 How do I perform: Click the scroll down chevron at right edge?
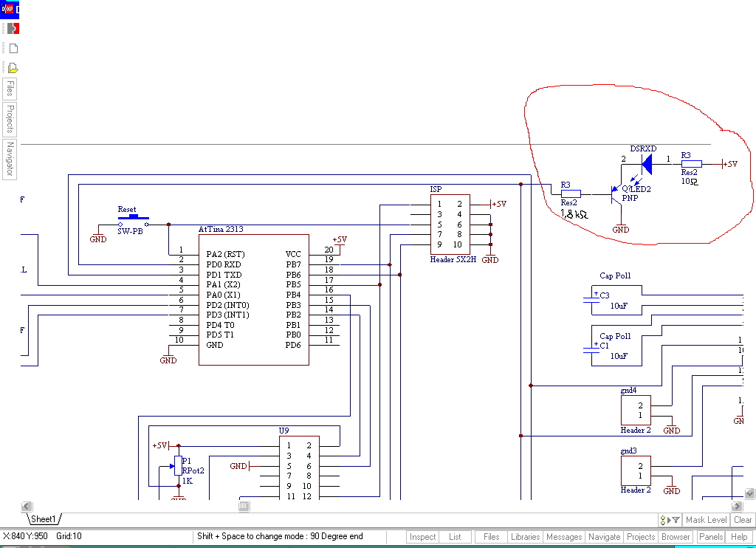pyautogui.click(x=749, y=493)
